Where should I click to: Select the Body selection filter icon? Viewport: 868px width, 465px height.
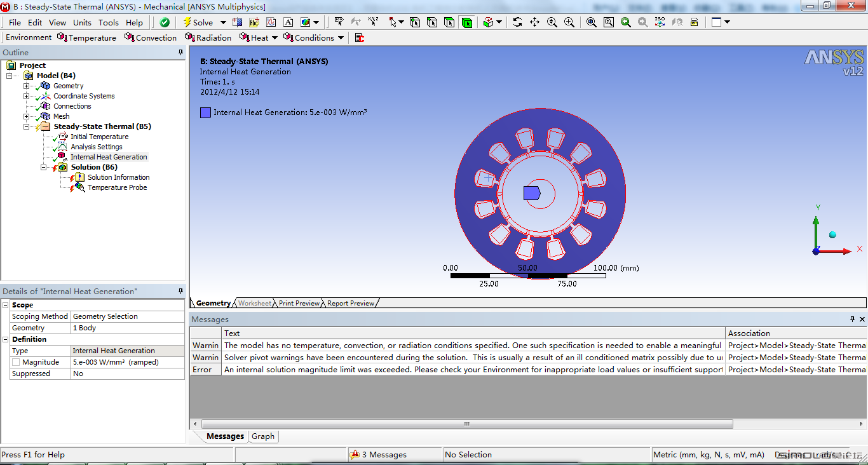coord(467,22)
